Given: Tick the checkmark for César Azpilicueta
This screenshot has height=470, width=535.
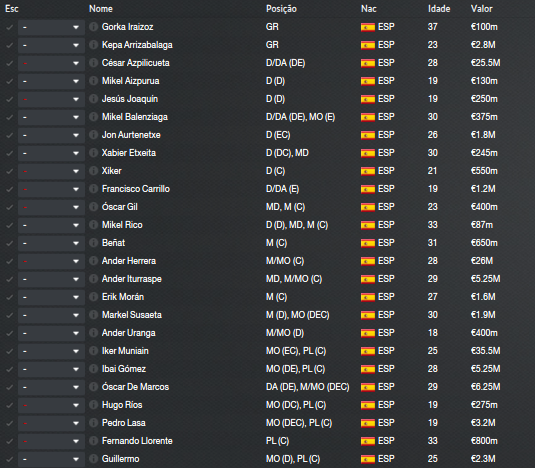Looking at the screenshot, I should (10, 63).
